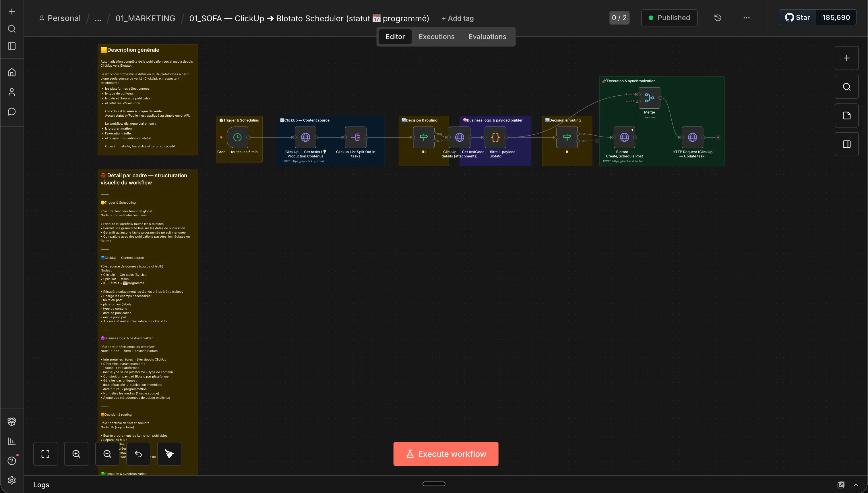Image resolution: width=868 pixels, height=493 pixels.
Task: Go to the home overview icon
Action: (x=12, y=72)
